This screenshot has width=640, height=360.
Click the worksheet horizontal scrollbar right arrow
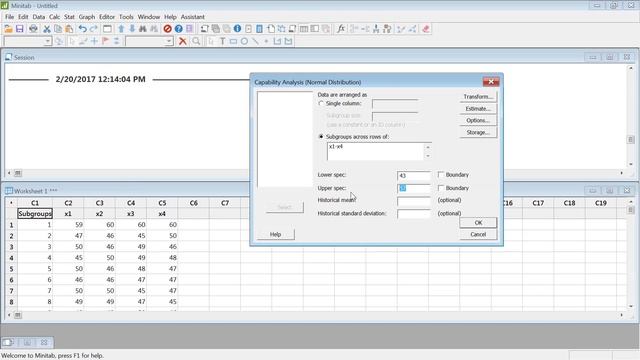coord(622,315)
